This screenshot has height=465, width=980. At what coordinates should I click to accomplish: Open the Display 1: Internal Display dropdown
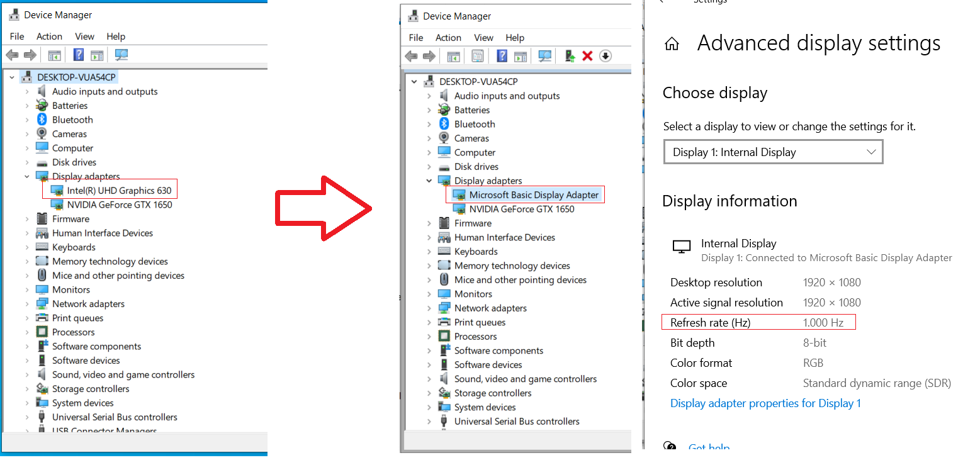(x=774, y=152)
